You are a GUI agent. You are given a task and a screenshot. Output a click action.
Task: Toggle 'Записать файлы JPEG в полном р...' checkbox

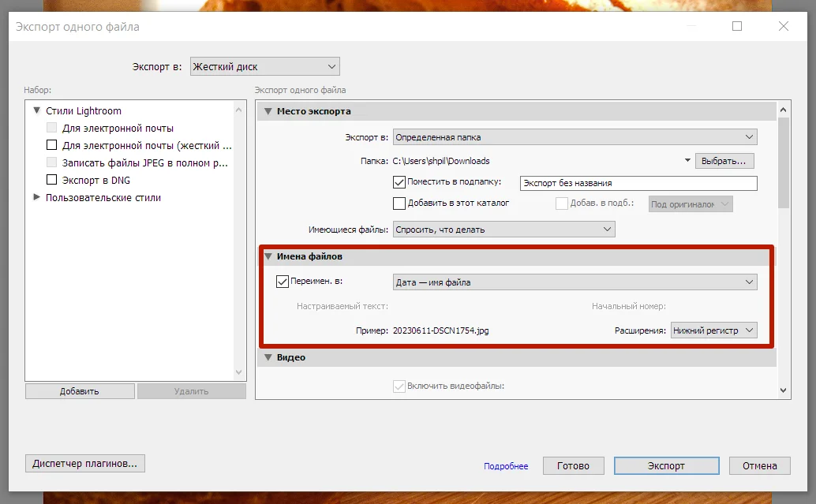pyautogui.click(x=51, y=162)
